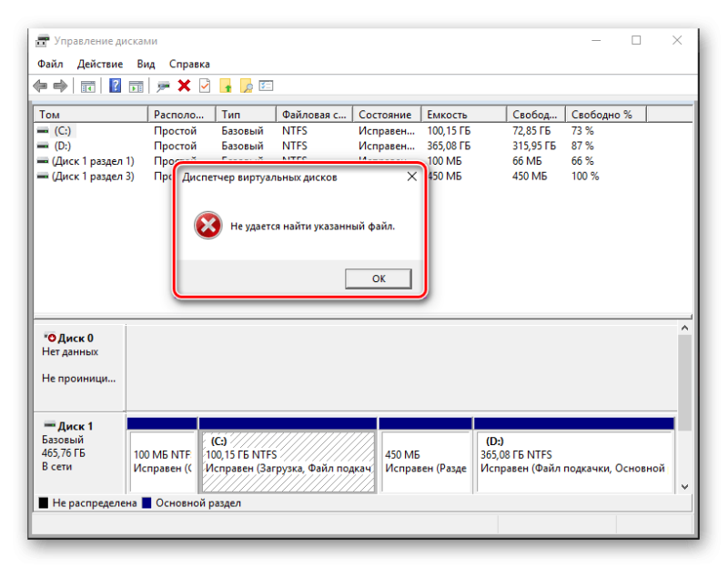Viewport: 728px width, 568px height.
Task: Click the blue Основной раздел legend swatch
Action: tap(147, 503)
